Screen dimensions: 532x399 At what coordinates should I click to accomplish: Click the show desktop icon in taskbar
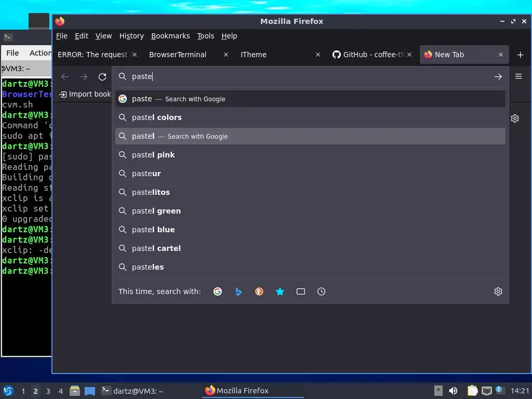[89, 391]
